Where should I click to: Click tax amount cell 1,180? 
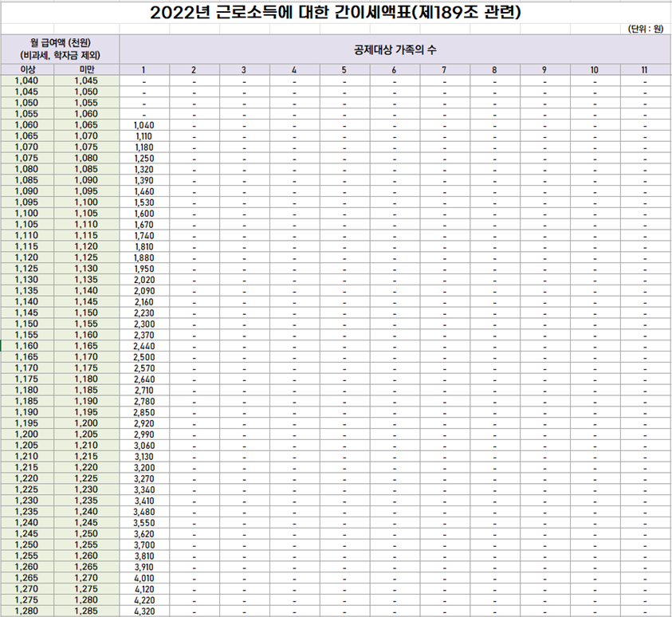click(x=144, y=147)
